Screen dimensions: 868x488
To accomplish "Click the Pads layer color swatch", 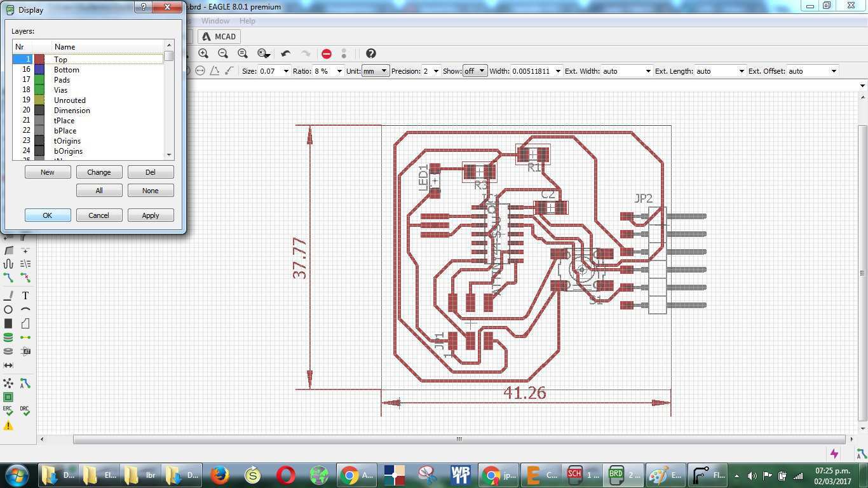I will coord(39,80).
